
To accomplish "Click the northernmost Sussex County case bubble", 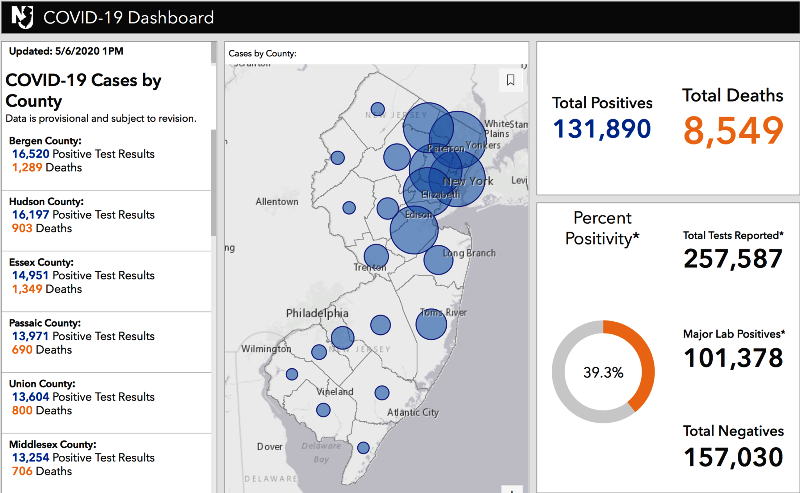I will point(378,109).
